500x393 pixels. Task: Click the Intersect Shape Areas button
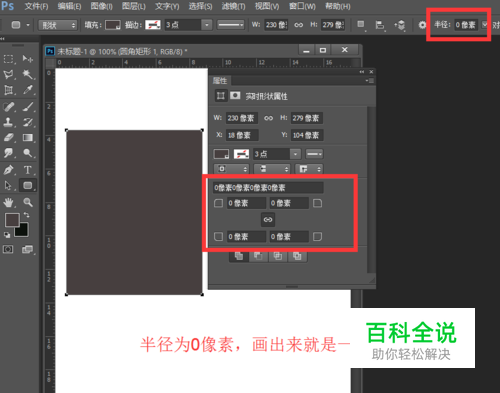[x=278, y=256]
